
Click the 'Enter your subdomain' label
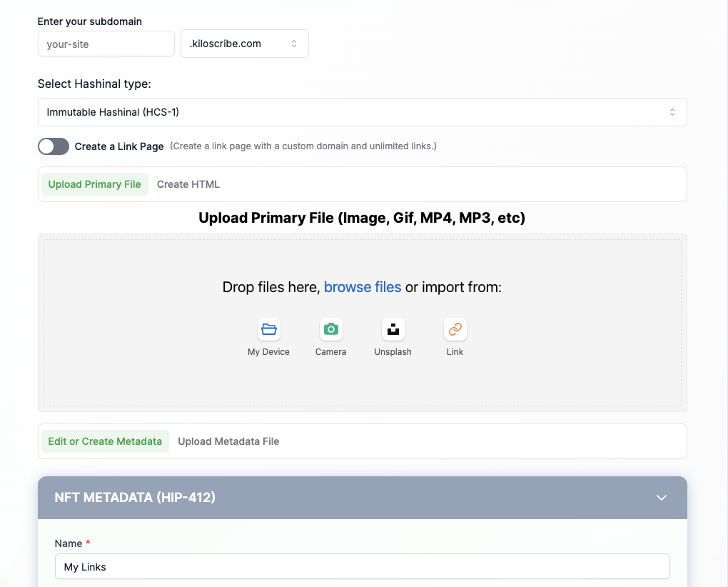tap(89, 21)
